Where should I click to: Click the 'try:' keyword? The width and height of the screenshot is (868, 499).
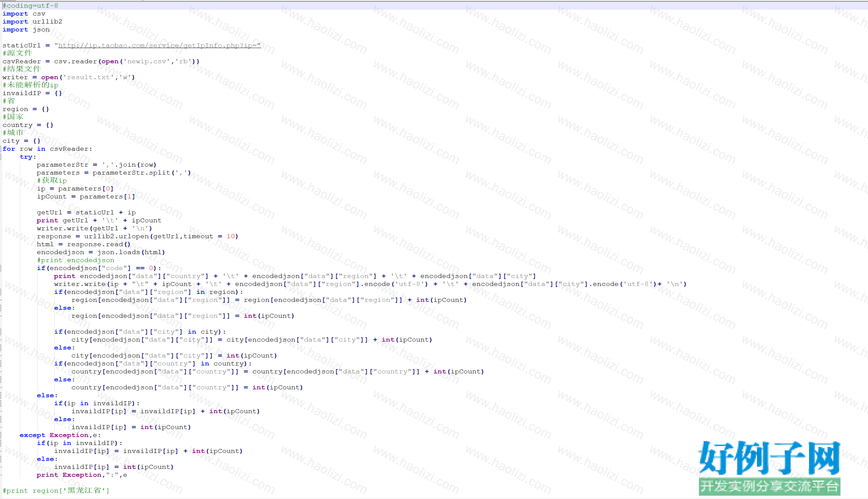coord(28,157)
